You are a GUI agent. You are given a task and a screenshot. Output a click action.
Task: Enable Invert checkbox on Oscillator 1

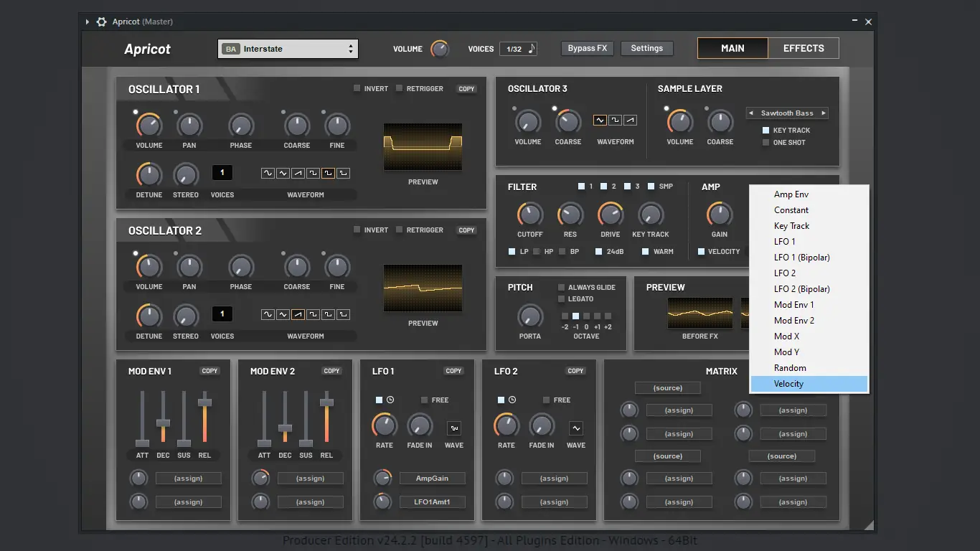357,89
